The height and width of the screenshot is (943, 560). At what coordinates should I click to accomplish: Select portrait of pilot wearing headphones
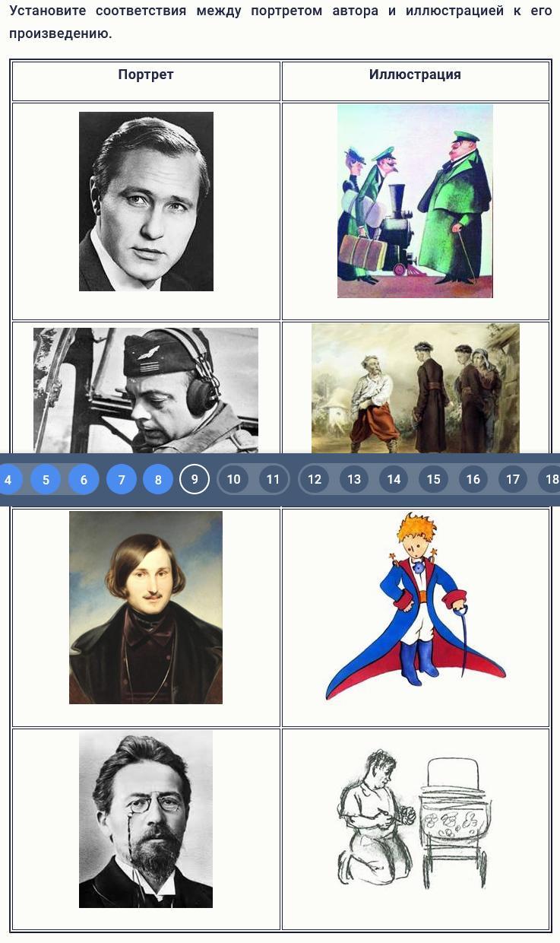[146, 391]
